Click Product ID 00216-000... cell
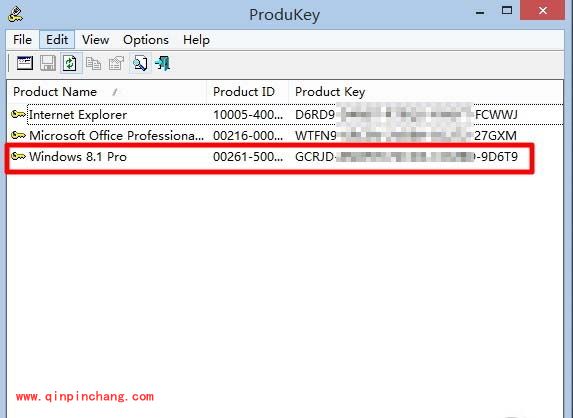Viewport: 573px width, 418px height. pyautogui.click(x=248, y=136)
